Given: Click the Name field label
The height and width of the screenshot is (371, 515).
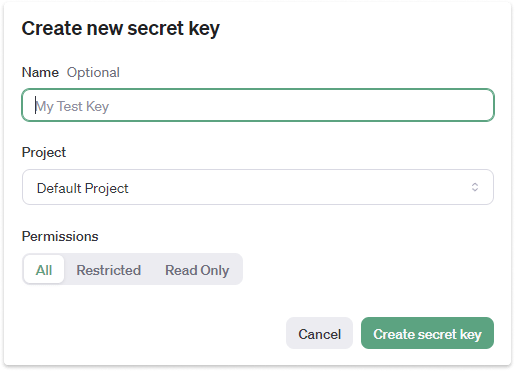Looking at the screenshot, I should tap(40, 72).
